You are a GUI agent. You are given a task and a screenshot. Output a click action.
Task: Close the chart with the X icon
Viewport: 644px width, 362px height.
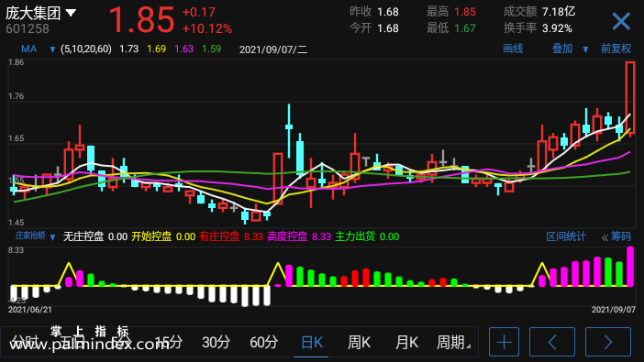[x=621, y=21]
